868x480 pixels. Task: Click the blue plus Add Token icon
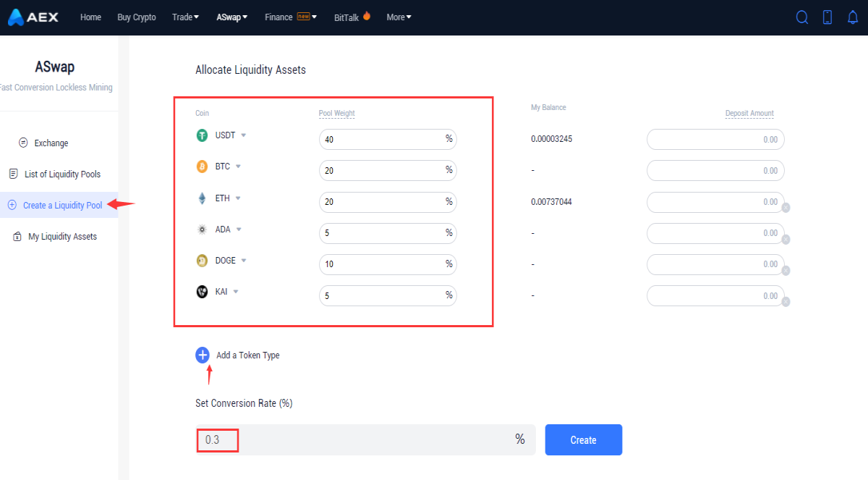click(x=203, y=355)
